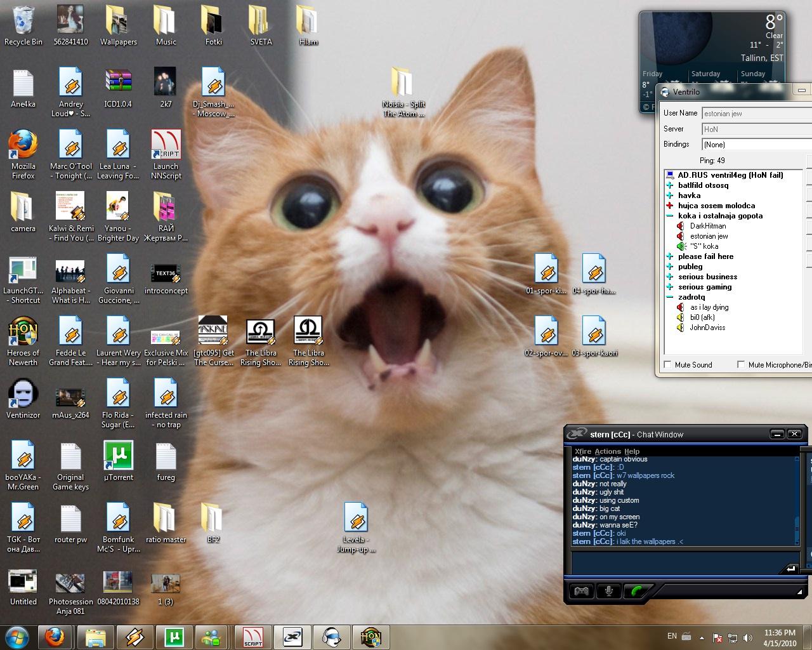Viewport: 812px width, 650px height.
Task: Click the BF2 folder icon
Action: pos(214,523)
